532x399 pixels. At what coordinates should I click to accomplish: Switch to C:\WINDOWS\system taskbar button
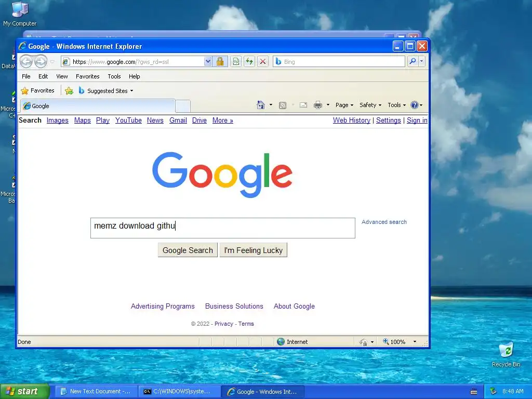[x=179, y=391]
